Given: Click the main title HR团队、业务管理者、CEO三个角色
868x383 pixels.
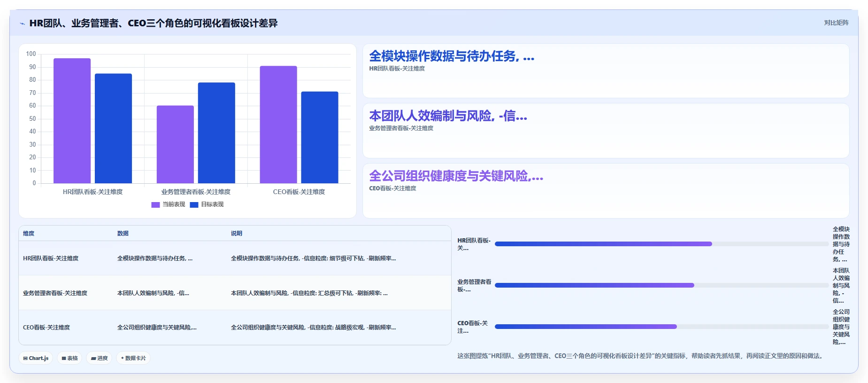Looking at the screenshot, I should point(154,23).
